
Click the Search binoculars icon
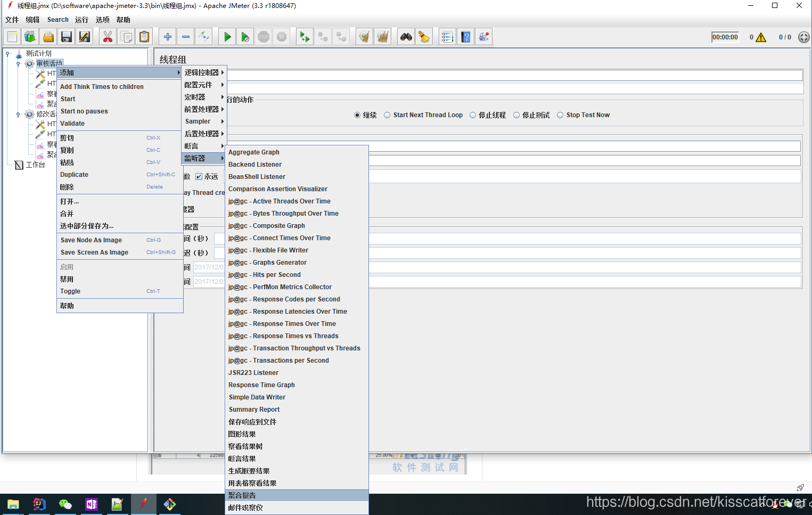(x=406, y=37)
